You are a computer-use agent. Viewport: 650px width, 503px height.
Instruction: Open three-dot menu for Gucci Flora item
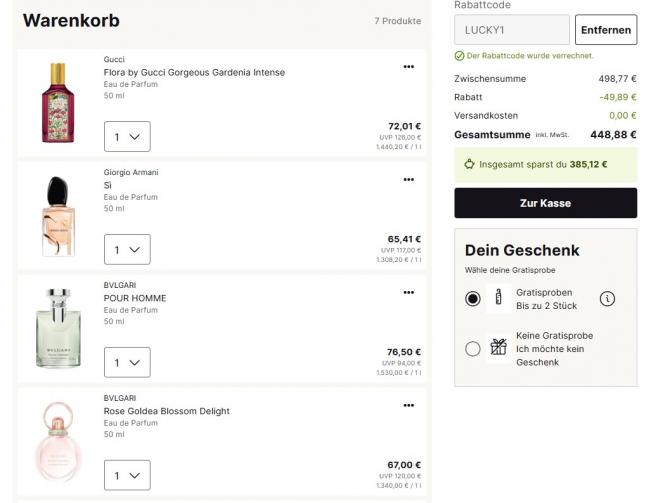click(x=408, y=67)
